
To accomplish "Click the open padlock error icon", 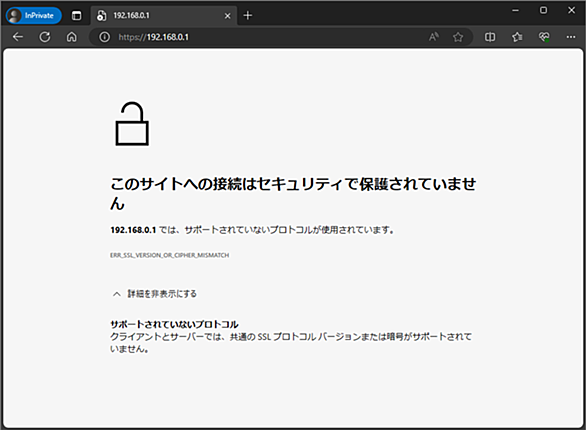I will [132, 124].
